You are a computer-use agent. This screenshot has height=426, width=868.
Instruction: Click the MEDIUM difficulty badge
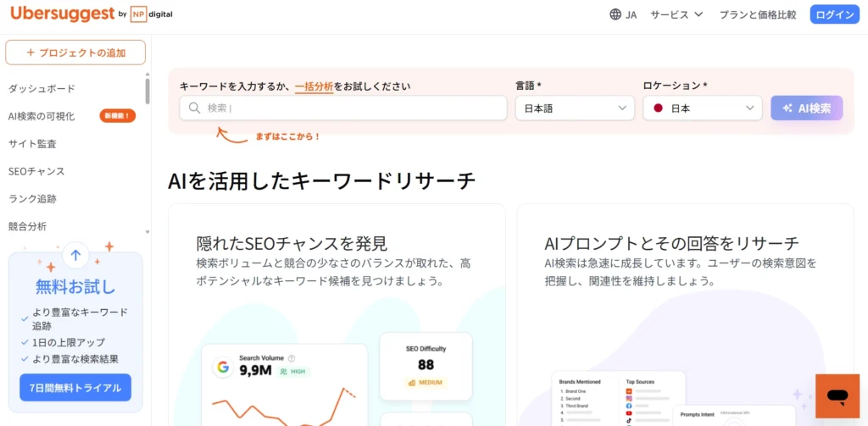[426, 382]
